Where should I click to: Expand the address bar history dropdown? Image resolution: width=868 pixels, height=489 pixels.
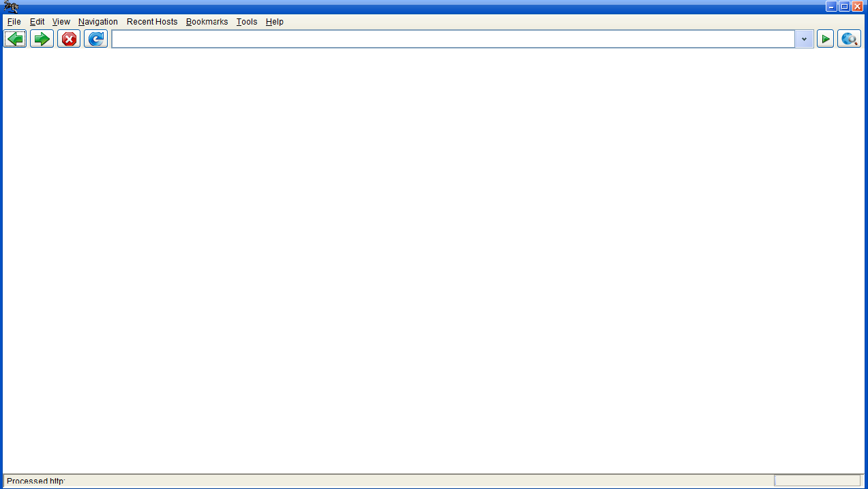pos(803,38)
